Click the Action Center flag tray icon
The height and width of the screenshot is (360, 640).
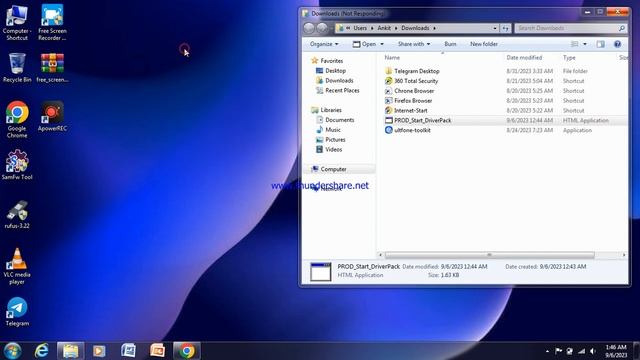pyautogui.click(x=558, y=351)
